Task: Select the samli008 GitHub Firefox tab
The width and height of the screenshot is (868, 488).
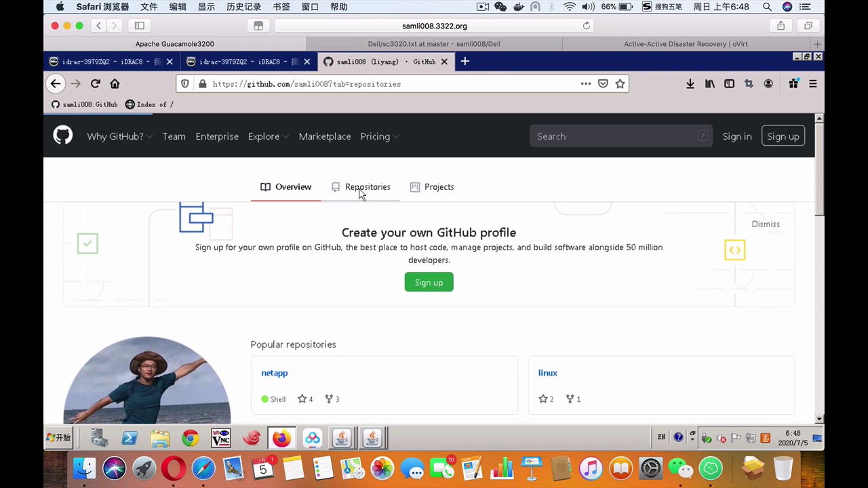Action: click(385, 62)
